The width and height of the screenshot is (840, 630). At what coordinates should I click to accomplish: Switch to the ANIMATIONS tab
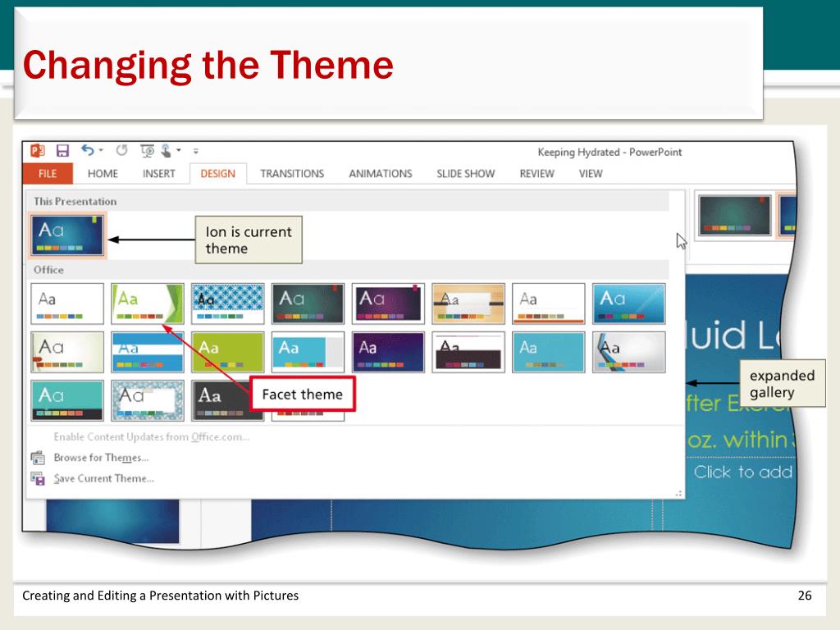[x=381, y=174]
